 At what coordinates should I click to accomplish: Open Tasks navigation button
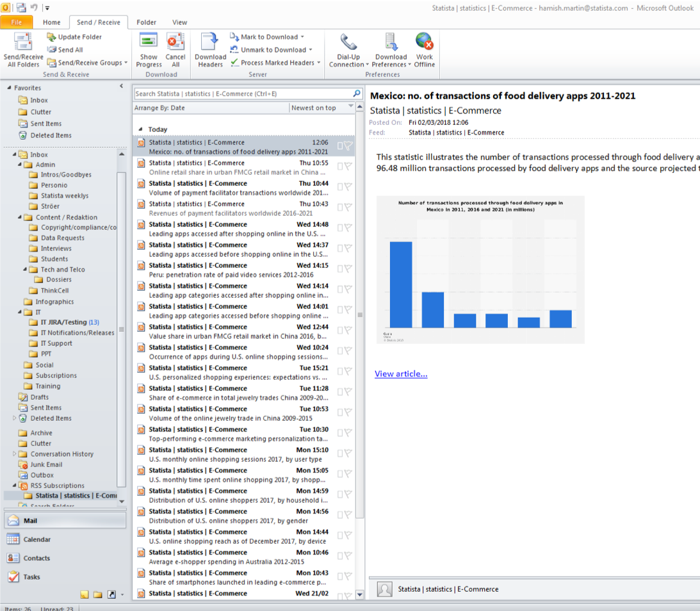(x=65, y=576)
